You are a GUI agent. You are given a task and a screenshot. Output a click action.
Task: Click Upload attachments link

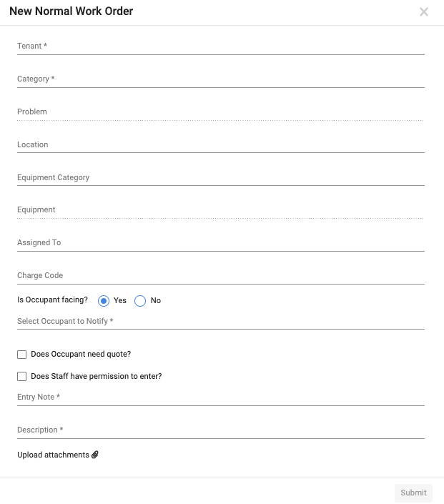click(x=53, y=455)
